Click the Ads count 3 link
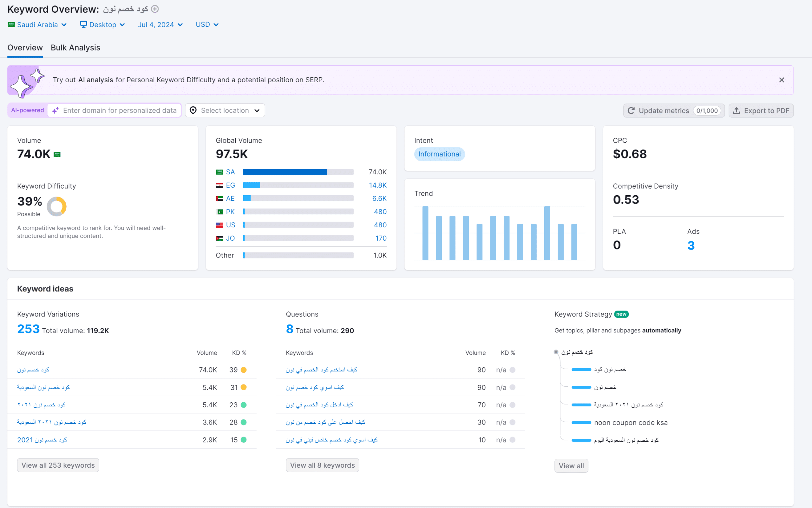The width and height of the screenshot is (812, 508). [x=691, y=245]
